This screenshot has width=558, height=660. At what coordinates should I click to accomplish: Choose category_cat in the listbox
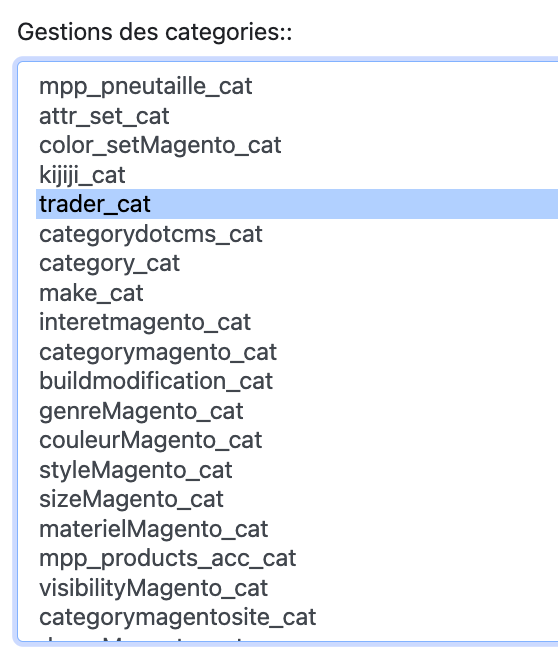click(297, 263)
